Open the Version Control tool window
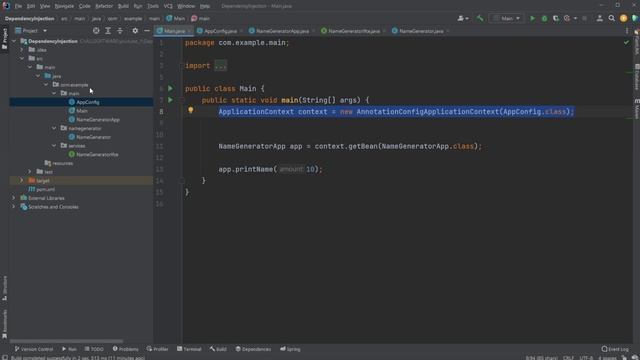 click(34, 349)
